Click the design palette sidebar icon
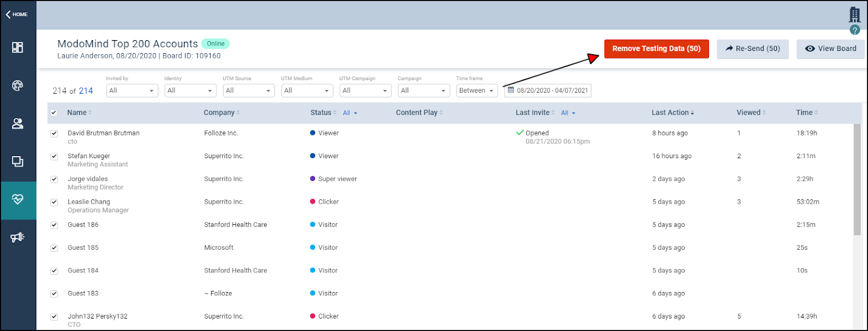Image resolution: width=868 pixels, height=331 pixels. tap(17, 86)
